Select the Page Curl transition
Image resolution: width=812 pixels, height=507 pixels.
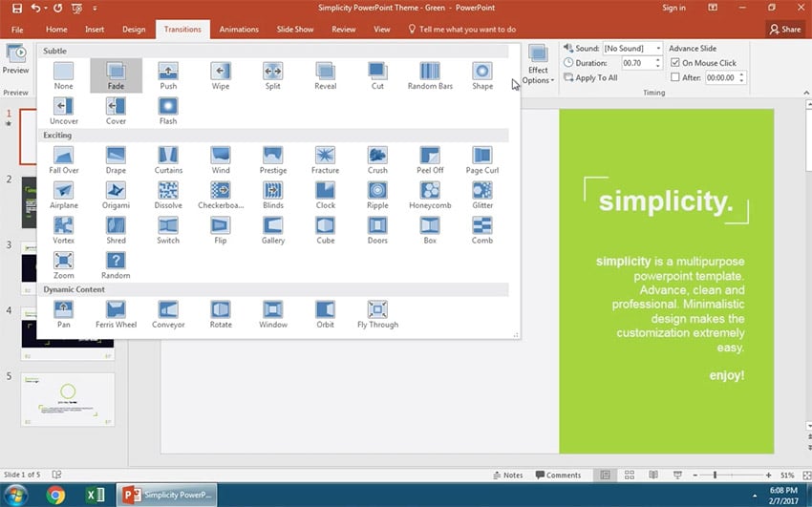(482, 159)
